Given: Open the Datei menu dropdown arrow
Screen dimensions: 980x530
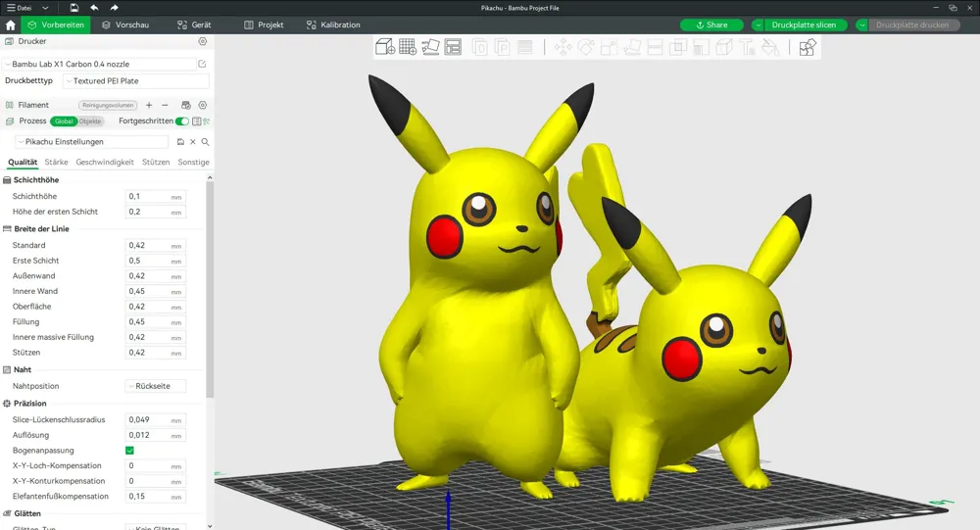Looking at the screenshot, I should point(45,8).
